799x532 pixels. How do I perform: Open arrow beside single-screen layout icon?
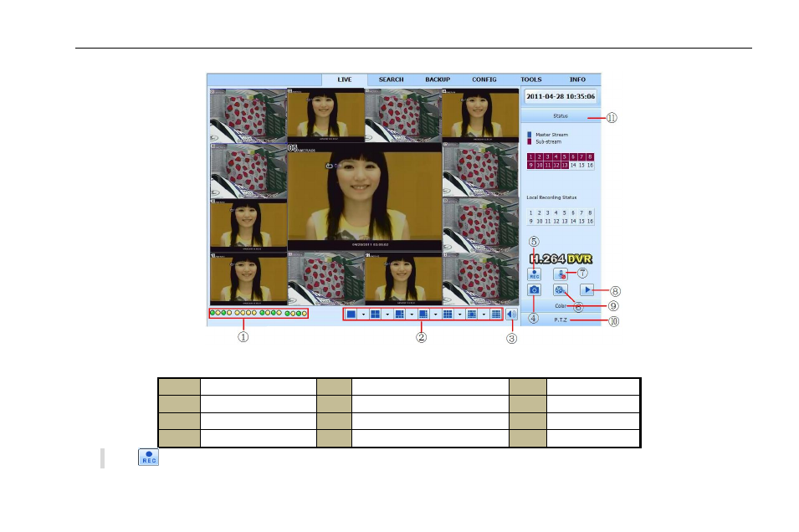pos(363,315)
